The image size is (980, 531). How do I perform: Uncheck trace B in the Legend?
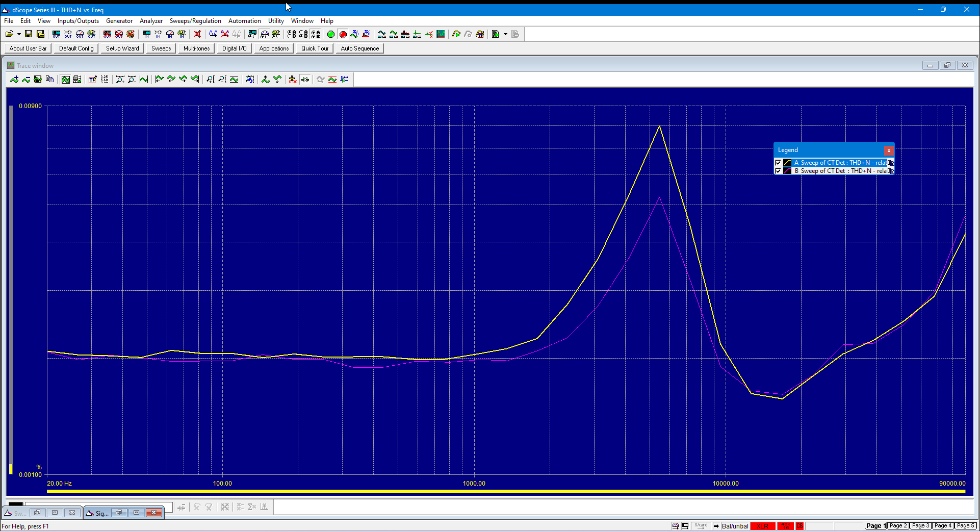(778, 171)
